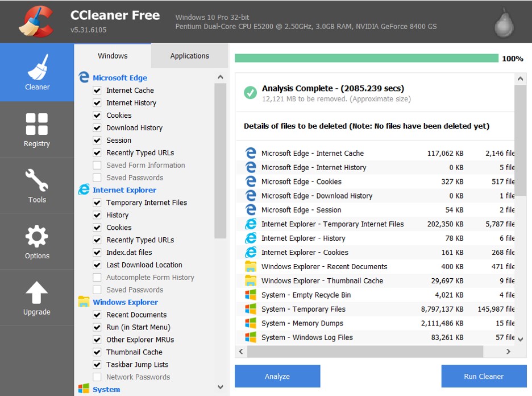Click the Upgrade arrow icon
The height and width of the screenshot is (396, 532).
36,292
